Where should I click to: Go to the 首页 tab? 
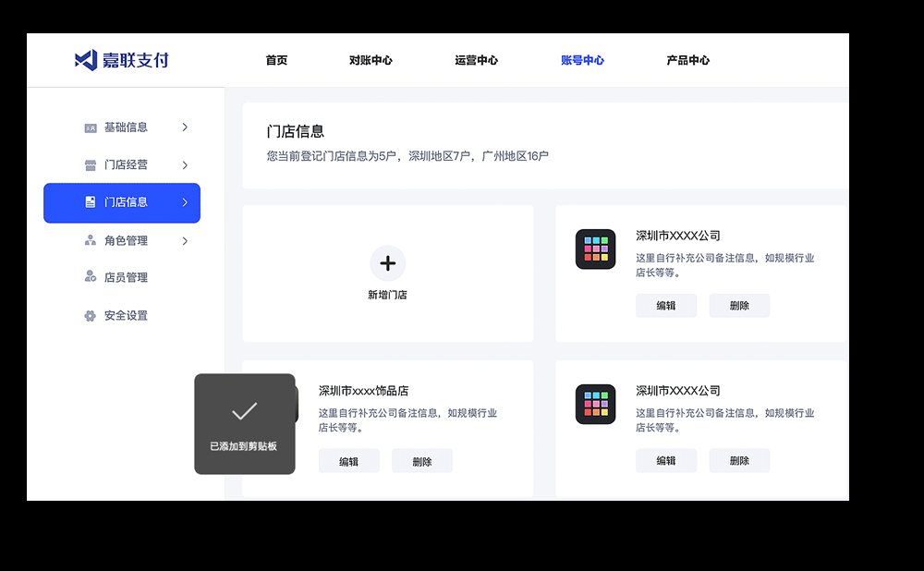pyautogui.click(x=276, y=60)
